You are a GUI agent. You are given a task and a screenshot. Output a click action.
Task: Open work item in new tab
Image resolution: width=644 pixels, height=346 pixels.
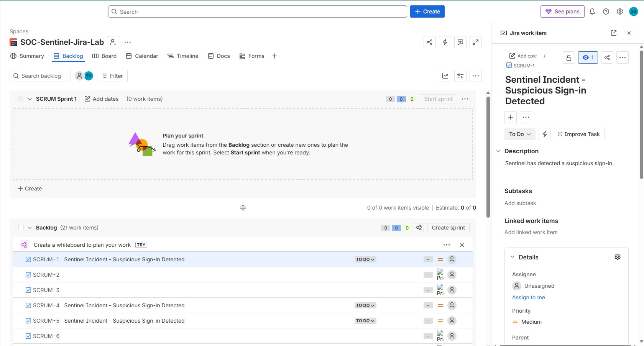coord(614,33)
